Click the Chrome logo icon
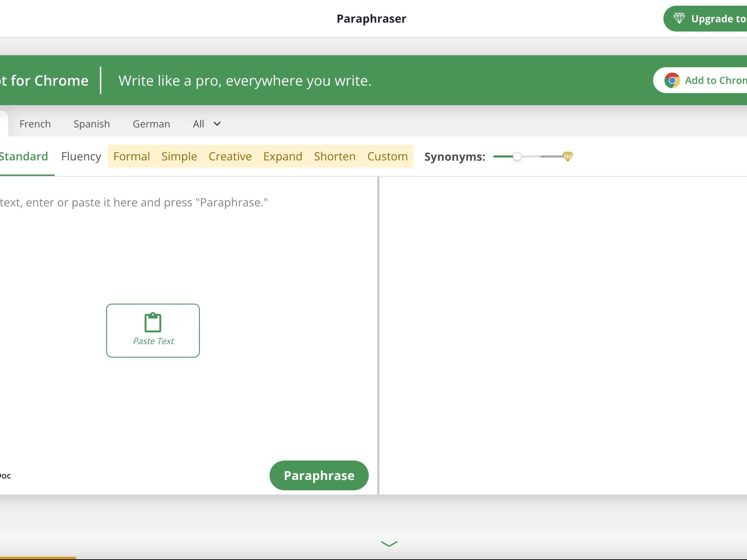 point(672,80)
